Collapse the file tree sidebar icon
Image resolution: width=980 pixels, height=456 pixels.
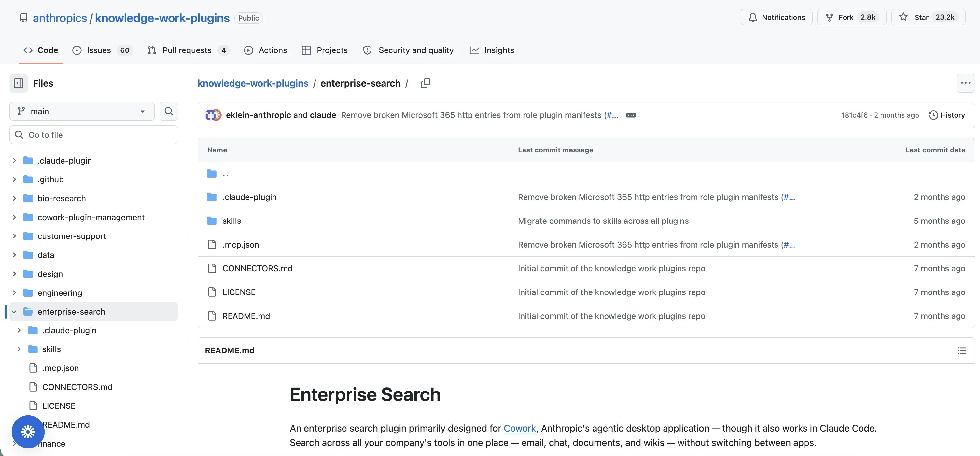(19, 83)
